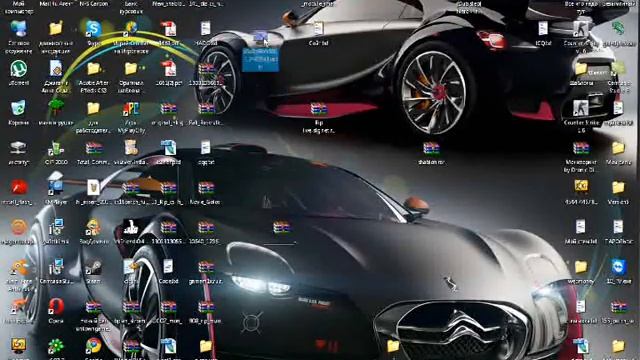Select the green tree icon
Viewport: 640px width, 360px height.
coord(56,108)
